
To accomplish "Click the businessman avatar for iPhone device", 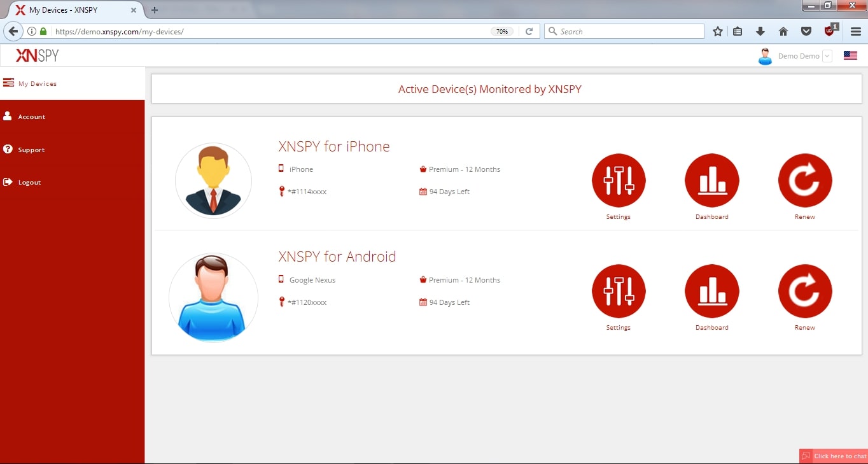I will click(213, 180).
